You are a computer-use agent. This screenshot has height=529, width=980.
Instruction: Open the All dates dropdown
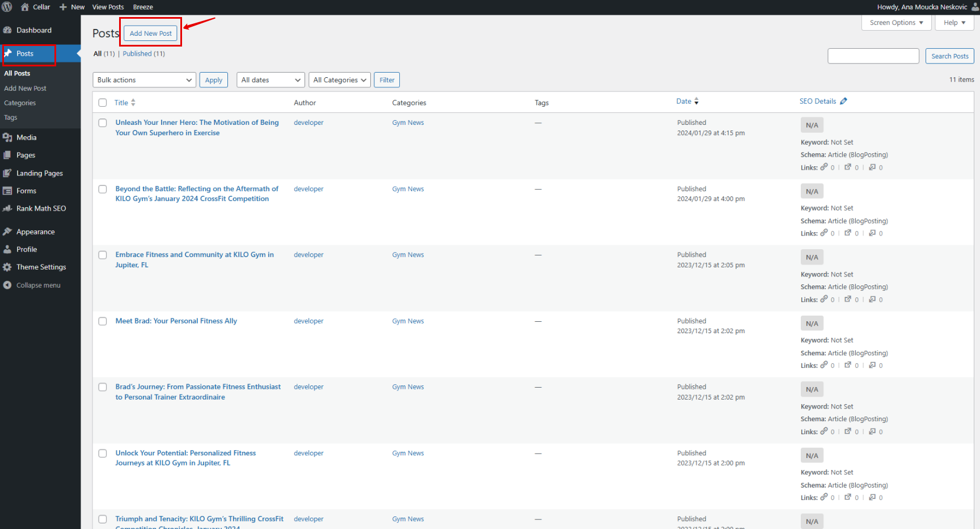click(x=271, y=80)
